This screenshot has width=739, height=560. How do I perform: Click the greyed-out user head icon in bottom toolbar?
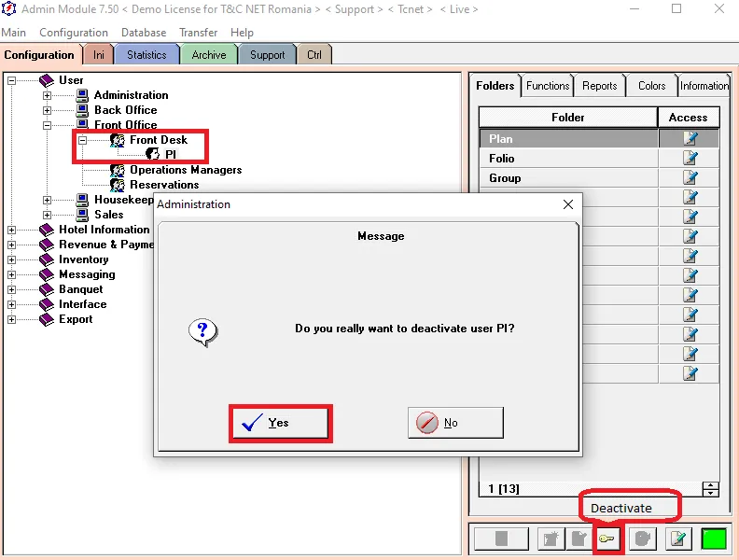[642, 539]
